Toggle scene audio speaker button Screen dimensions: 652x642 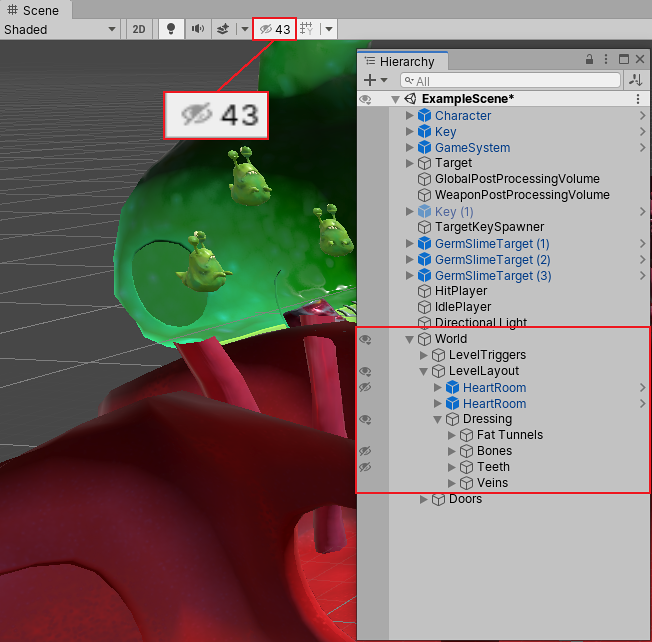pyautogui.click(x=198, y=29)
